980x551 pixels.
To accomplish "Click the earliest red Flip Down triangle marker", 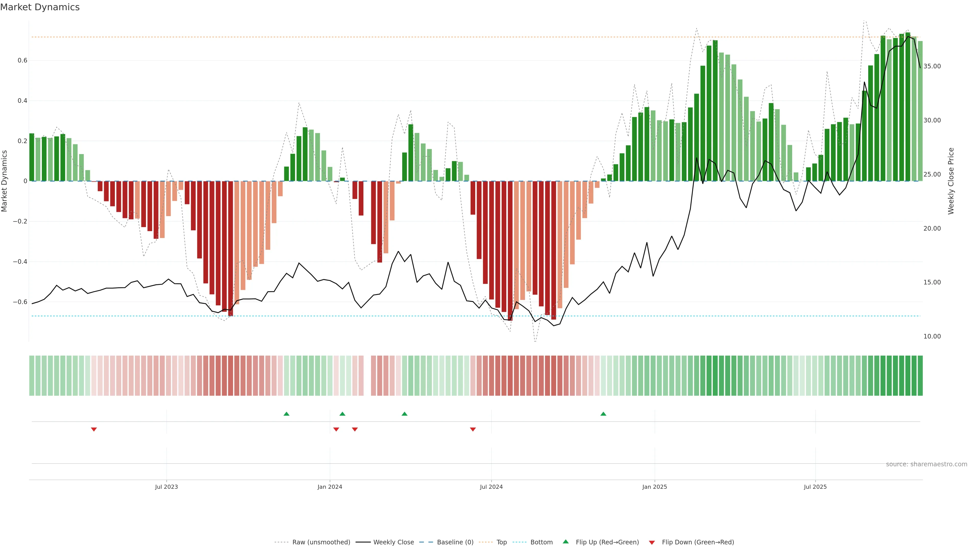I will [94, 429].
